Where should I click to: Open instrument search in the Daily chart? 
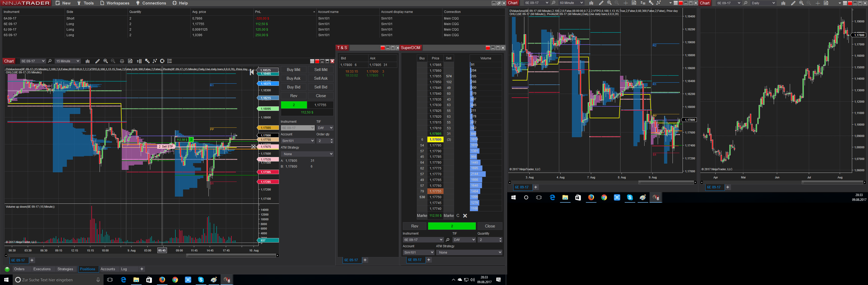745,3
